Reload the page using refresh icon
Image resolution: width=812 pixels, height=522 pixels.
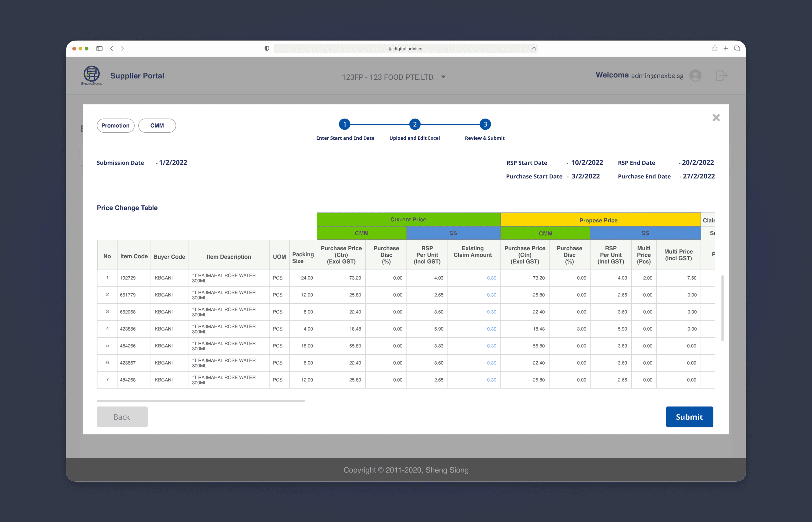point(534,48)
